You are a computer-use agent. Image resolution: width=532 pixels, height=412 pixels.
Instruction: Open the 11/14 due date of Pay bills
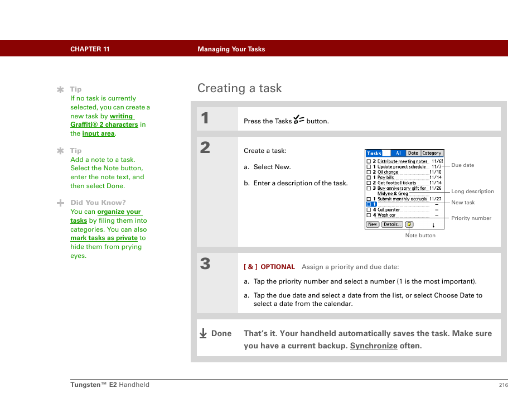[436, 178]
